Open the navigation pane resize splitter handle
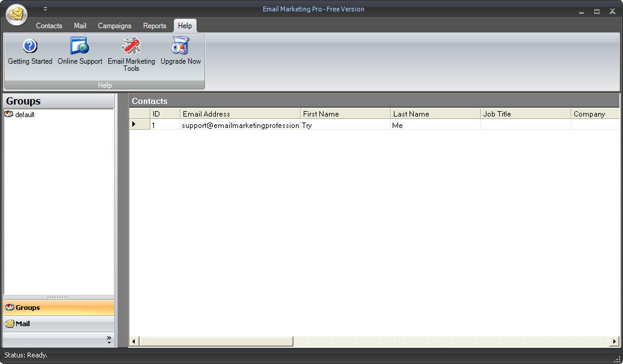This screenshot has height=364, width=623. coord(58,297)
